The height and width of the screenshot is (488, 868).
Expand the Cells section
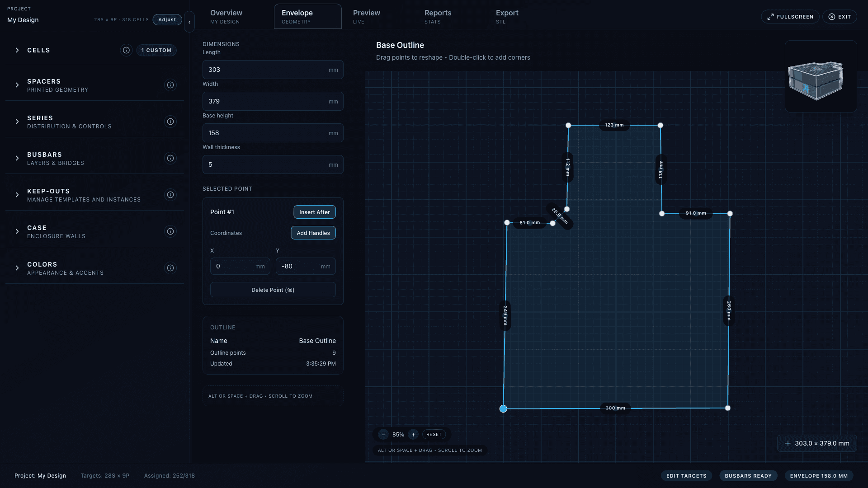point(17,50)
